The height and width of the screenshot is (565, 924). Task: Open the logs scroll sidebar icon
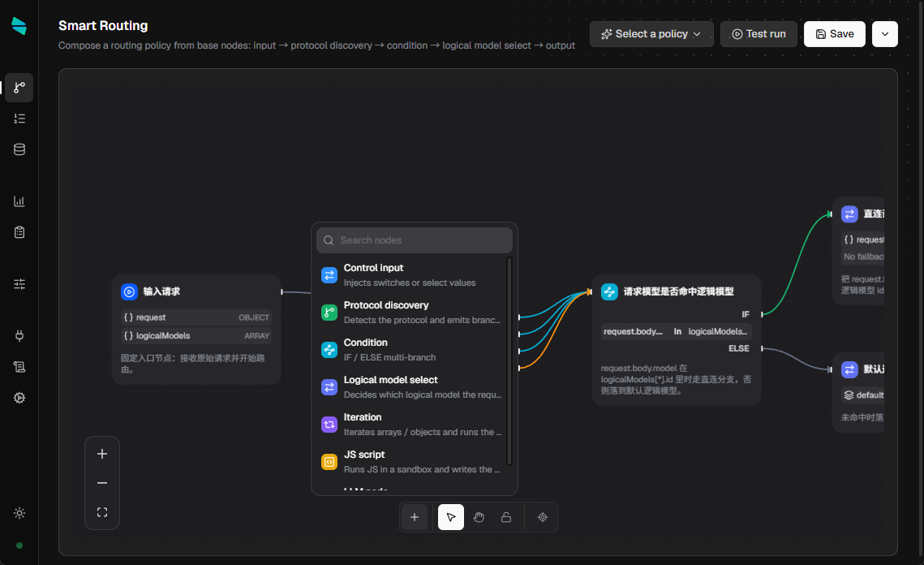point(19,367)
